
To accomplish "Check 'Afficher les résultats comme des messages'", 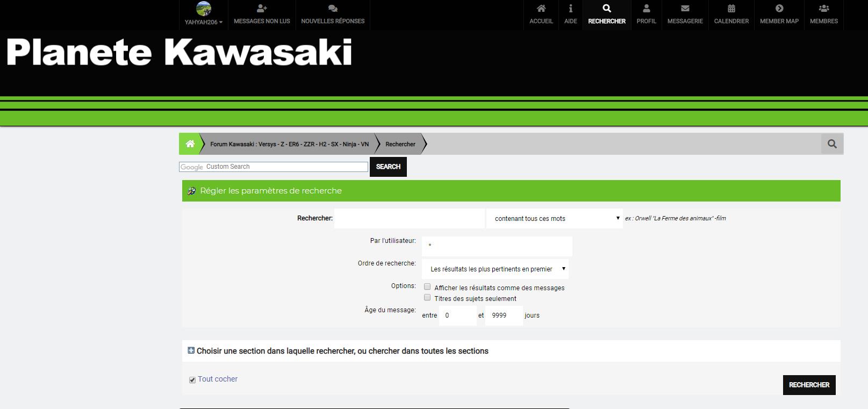I will pyautogui.click(x=427, y=287).
